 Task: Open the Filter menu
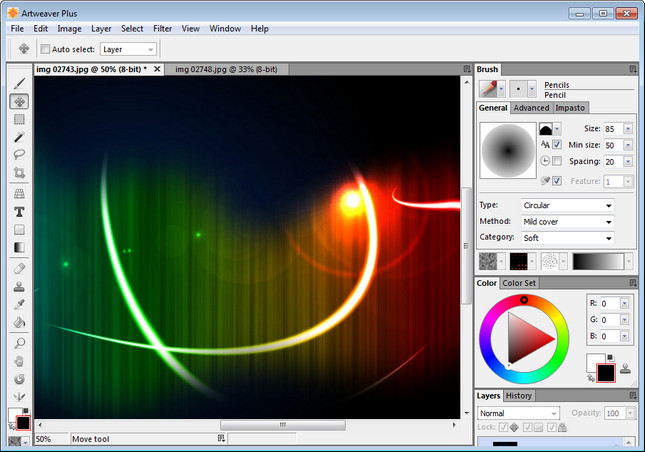162,29
